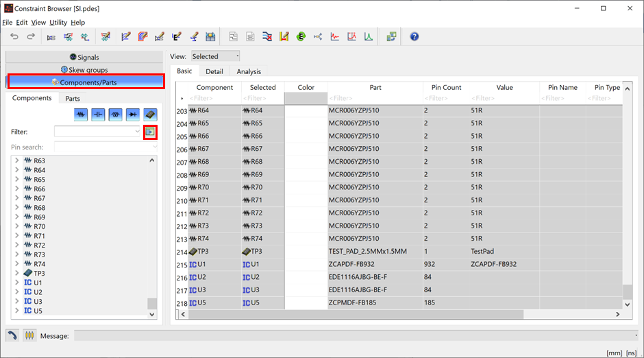Click the phone icon left of Message
This screenshot has height=358, width=644.
[x=12, y=335]
